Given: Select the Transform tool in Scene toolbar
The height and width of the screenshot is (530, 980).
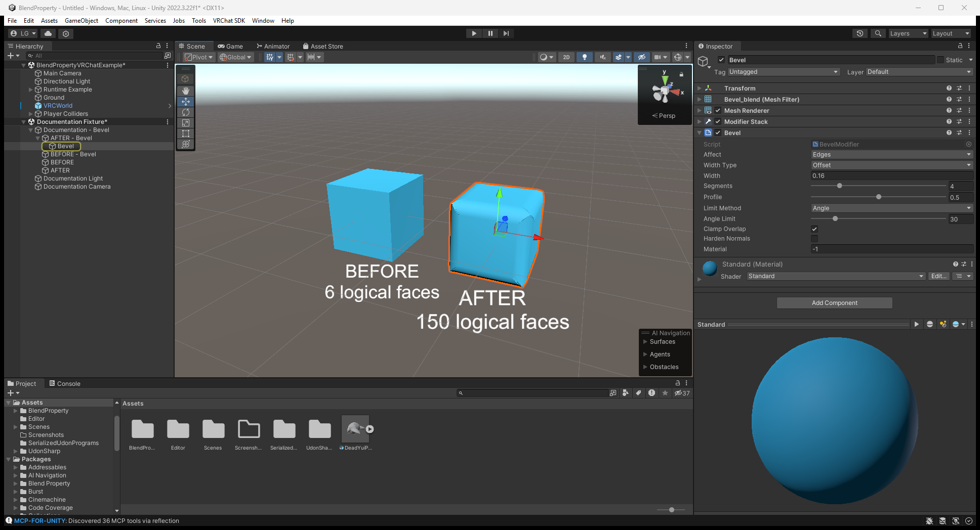Looking at the screenshot, I should (x=186, y=144).
